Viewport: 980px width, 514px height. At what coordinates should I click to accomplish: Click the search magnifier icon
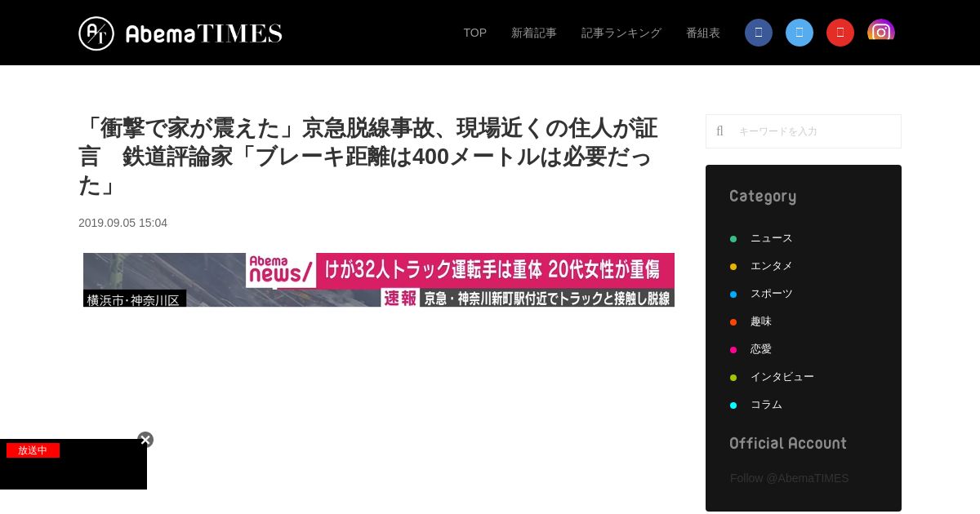pos(719,131)
